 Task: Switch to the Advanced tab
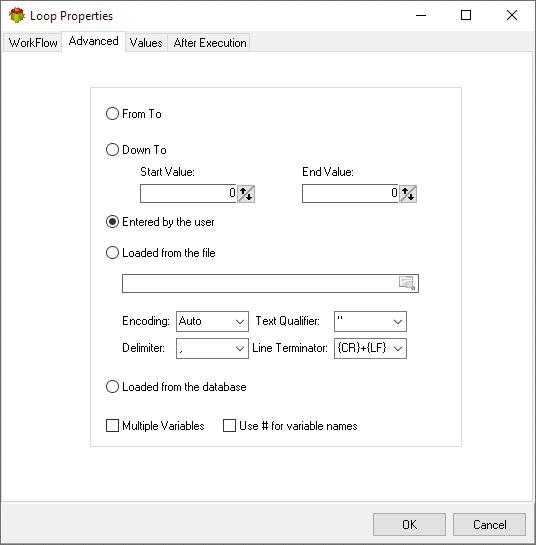pyautogui.click(x=94, y=41)
